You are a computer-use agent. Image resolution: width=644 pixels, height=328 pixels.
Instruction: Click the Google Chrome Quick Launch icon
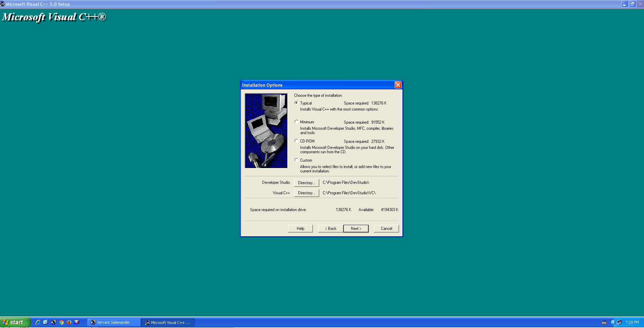click(61, 322)
